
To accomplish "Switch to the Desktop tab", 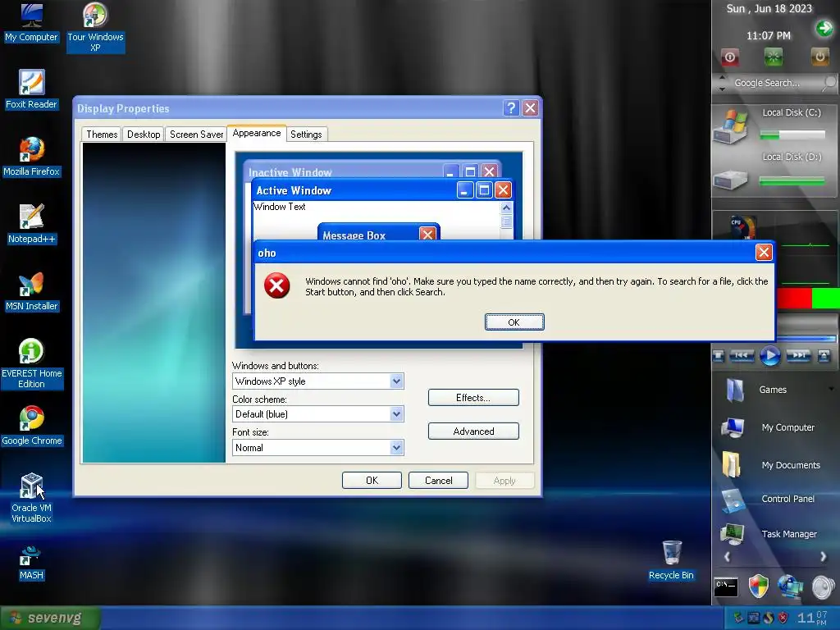I will click(144, 134).
